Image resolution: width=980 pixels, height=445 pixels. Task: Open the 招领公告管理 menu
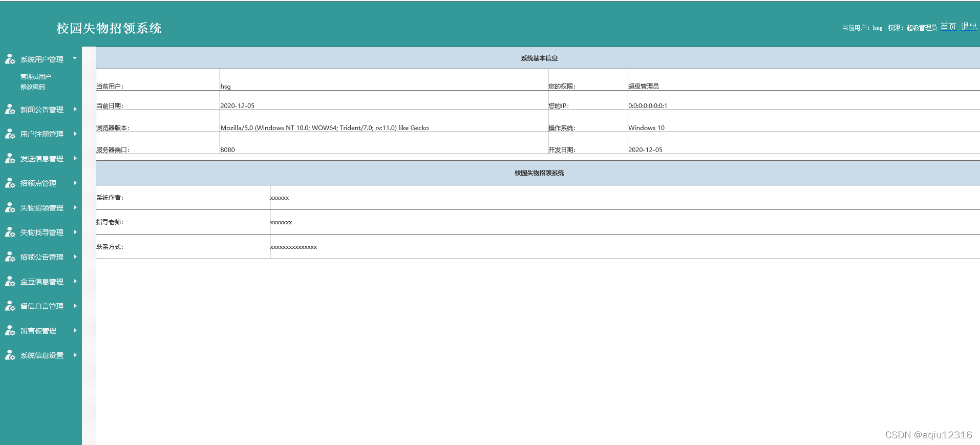(x=42, y=257)
